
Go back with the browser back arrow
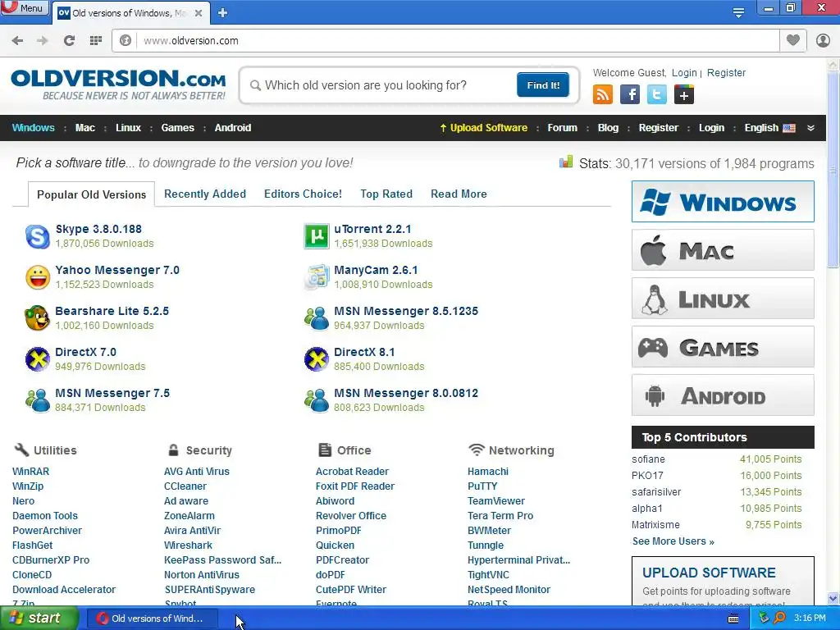click(17, 41)
